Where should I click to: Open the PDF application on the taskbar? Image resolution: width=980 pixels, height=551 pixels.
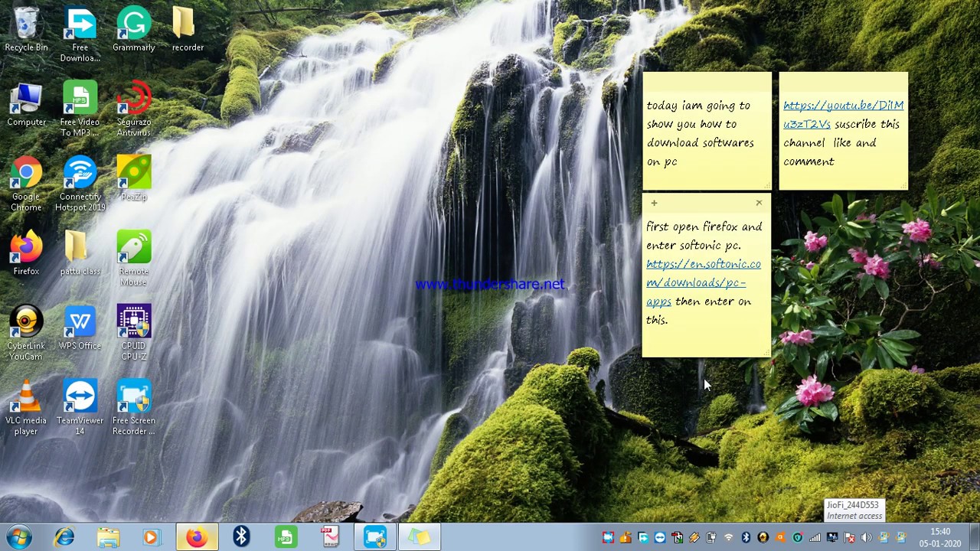(x=330, y=537)
